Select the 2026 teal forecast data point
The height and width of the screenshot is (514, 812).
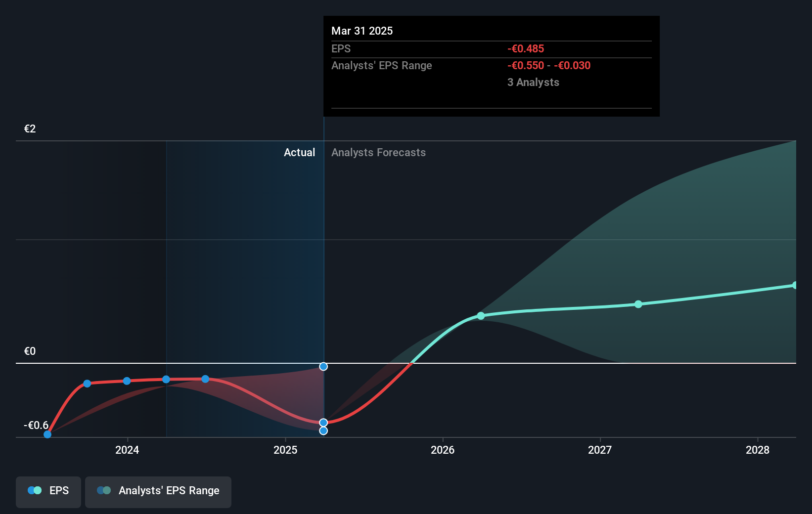click(x=481, y=316)
